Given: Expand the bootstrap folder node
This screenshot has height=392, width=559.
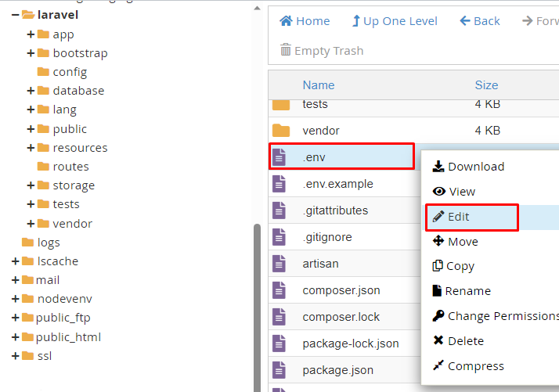Looking at the screenshot, I should [31, 53].
